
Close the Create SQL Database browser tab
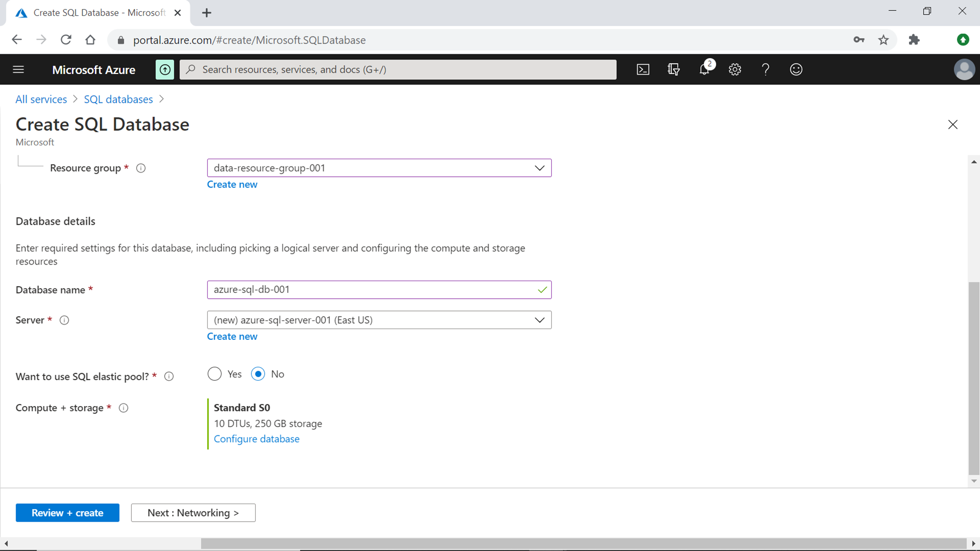pos(178,13)
